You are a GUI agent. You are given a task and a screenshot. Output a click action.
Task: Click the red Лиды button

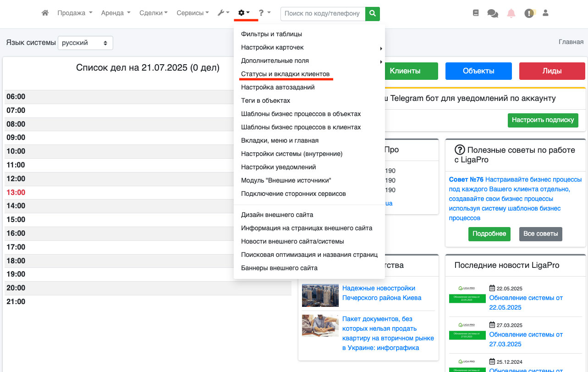[x=552, y=71]
